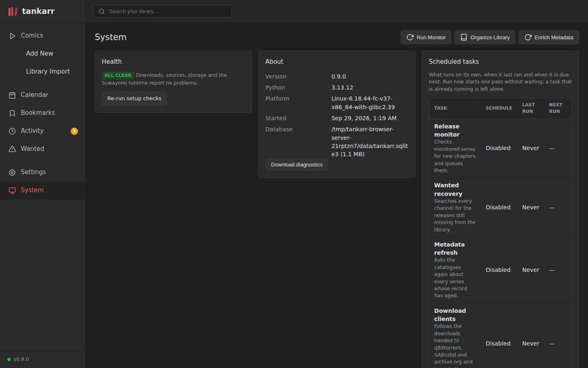
Task: Click the search magnifier icon
Action: point(102,11)
